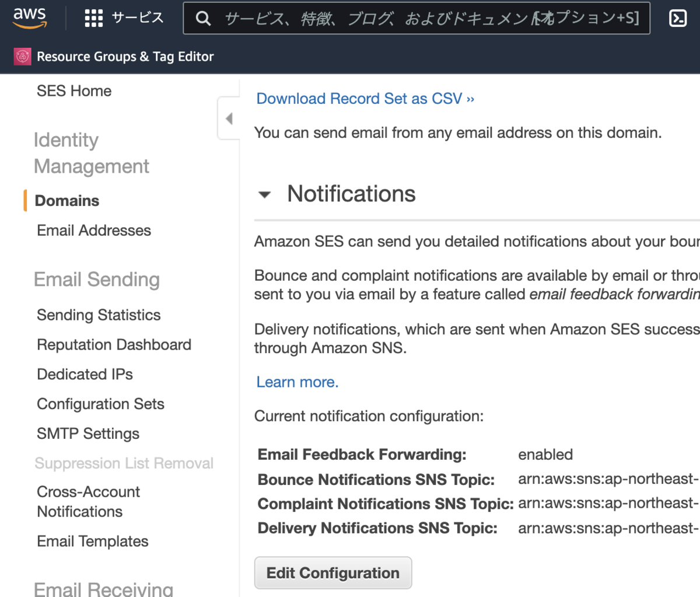The width and height of the screenshot is (700, 597).
Task: Click the Email Receiving section header
Action: [104, 588]
